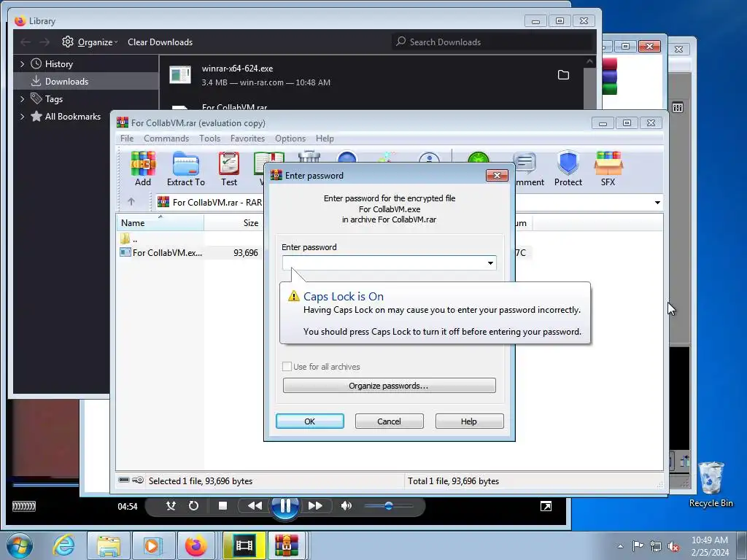The height and width of the screenshot is (560, 747).
Task: Open Firefox from the taskbar
Action: (196, 545)
